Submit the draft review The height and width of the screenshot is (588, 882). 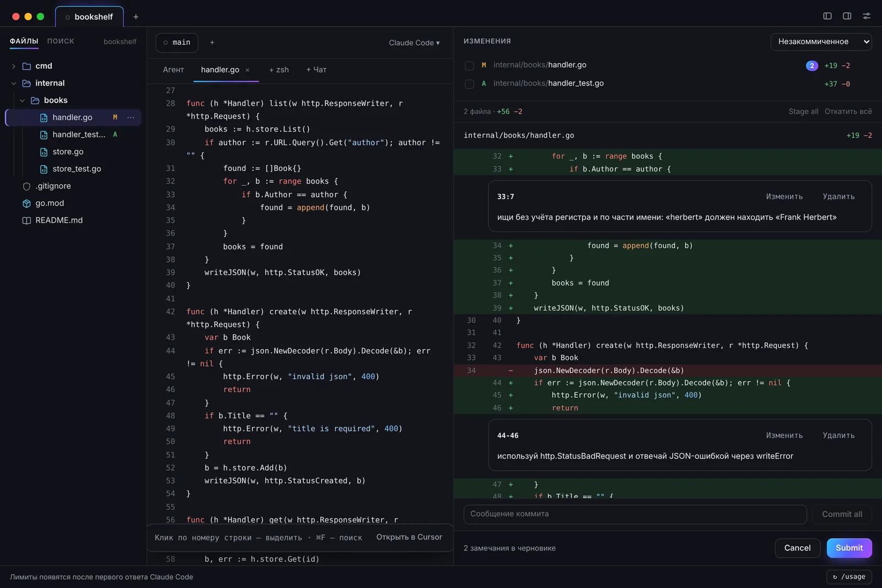point(849,548)
